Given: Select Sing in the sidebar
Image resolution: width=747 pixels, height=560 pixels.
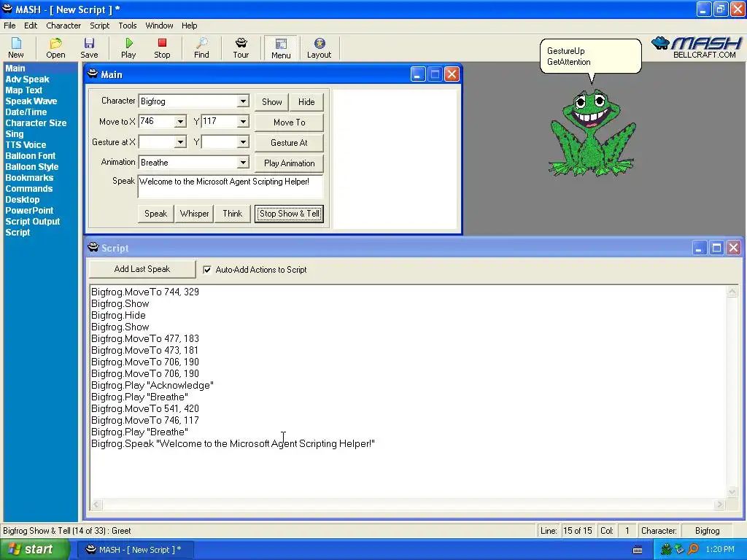Looking at the screenshot, I should click(x=15, y=134).
